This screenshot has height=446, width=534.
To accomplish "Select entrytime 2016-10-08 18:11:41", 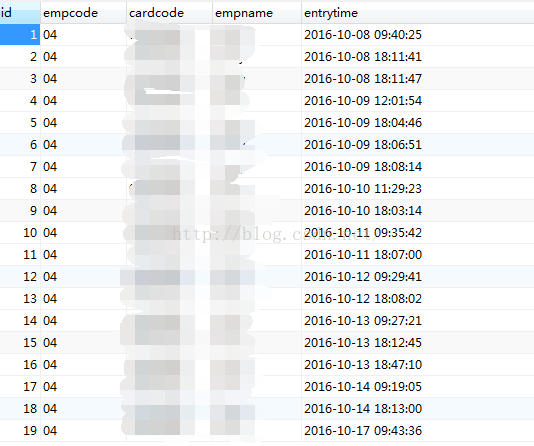I will 363,57.
